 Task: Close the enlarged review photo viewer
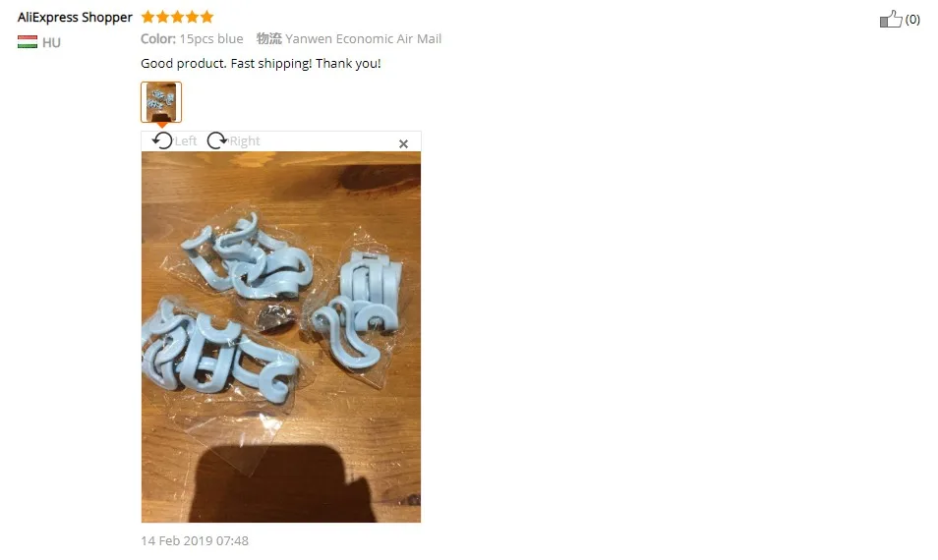(x=403, y=143)
